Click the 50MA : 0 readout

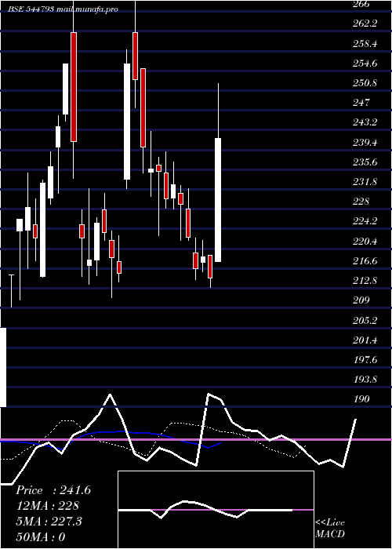point(41,536)
